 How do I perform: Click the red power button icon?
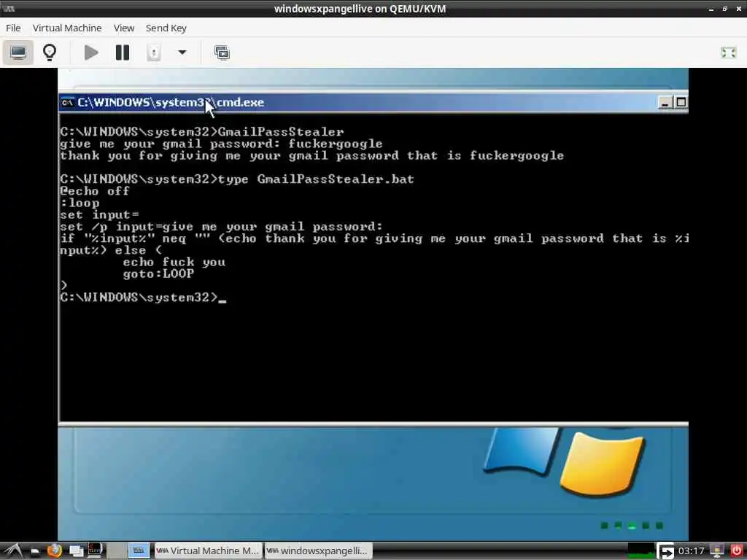coord(737,551)
